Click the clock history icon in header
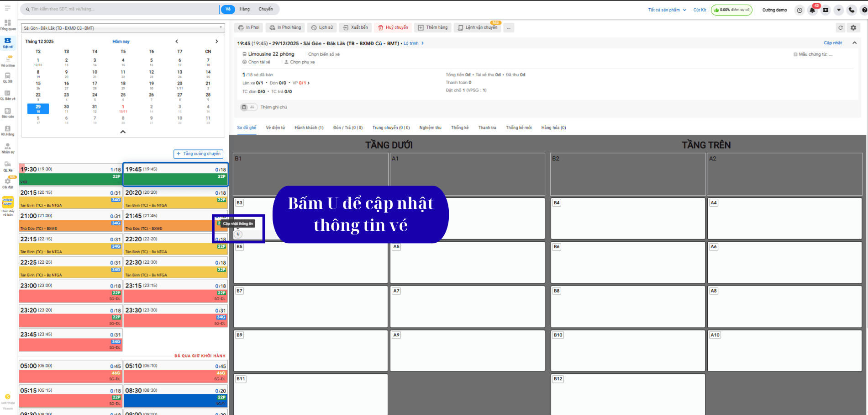This screenshot has width=868, height=415. [800, 10]
